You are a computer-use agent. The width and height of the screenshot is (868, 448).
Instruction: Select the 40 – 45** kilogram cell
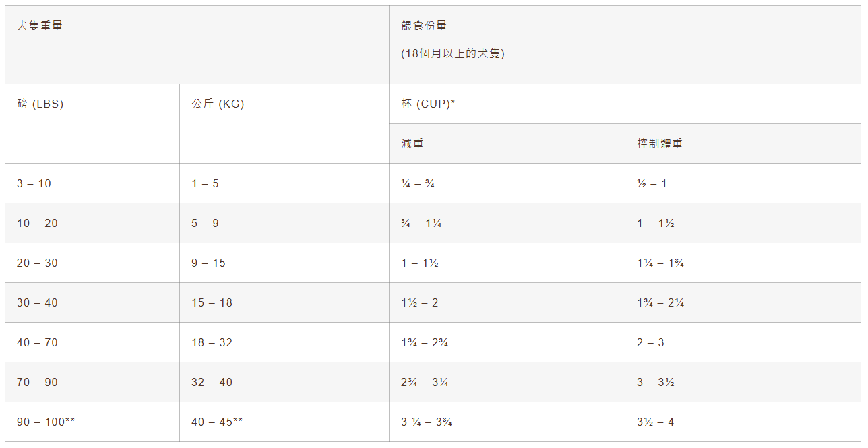(x=217, y=422)
